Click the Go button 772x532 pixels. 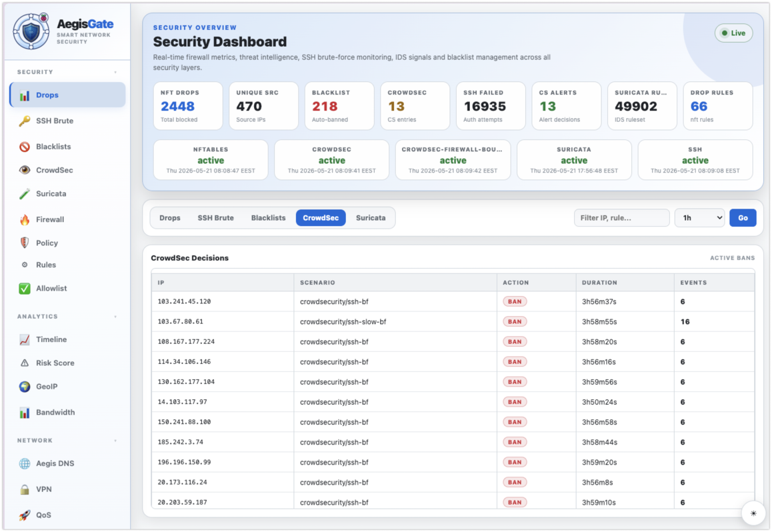point(743,218)
